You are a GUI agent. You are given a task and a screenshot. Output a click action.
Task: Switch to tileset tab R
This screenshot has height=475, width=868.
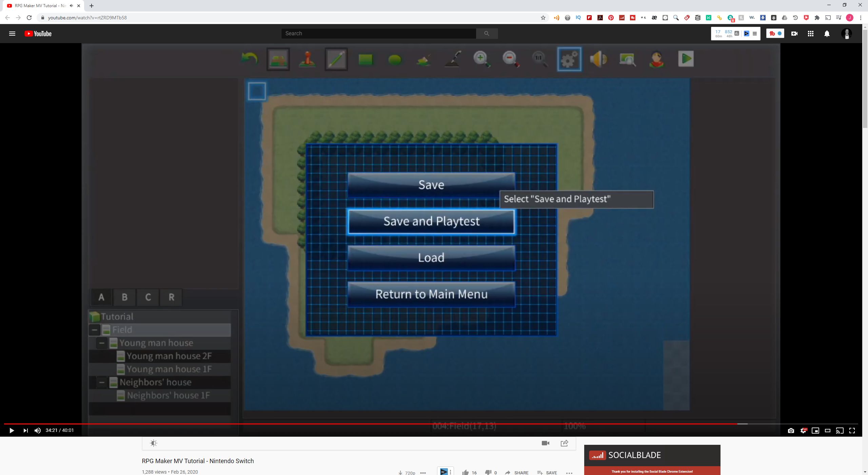(x=171, y=297)
